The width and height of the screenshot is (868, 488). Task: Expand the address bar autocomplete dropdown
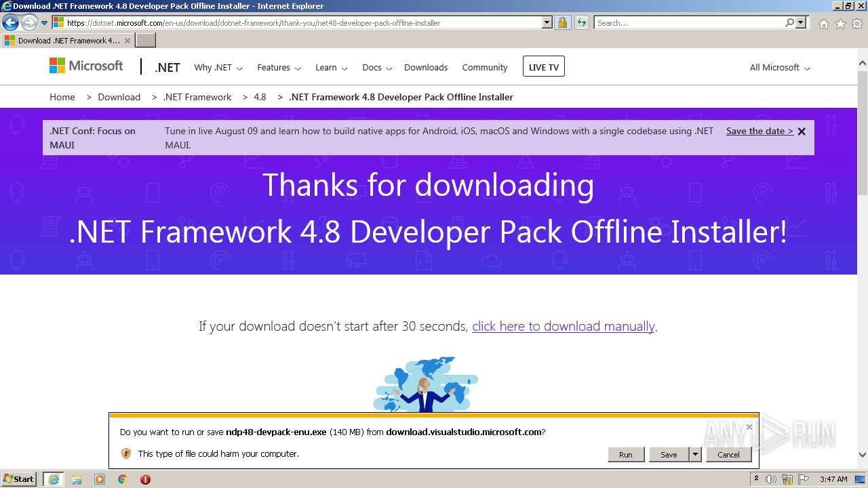coord(547,22)
